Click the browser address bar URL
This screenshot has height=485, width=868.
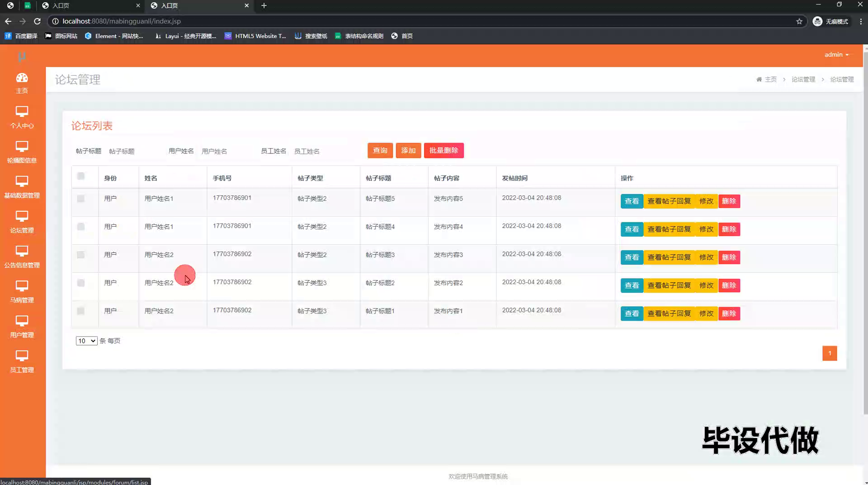(122, 21)
